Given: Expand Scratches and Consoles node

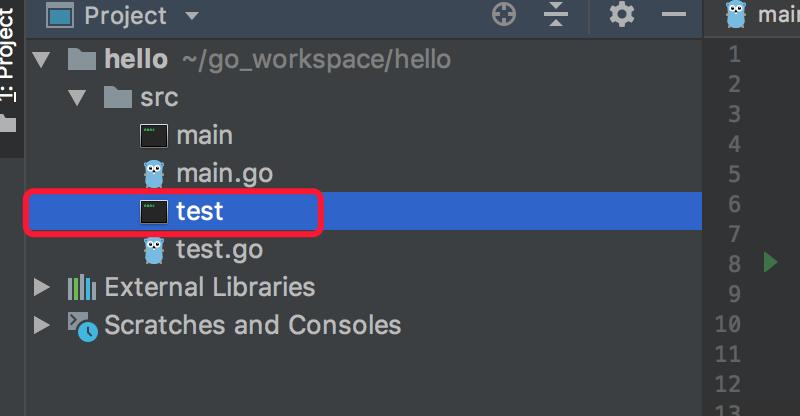Looking at the screenshot, I should [42, 325].
